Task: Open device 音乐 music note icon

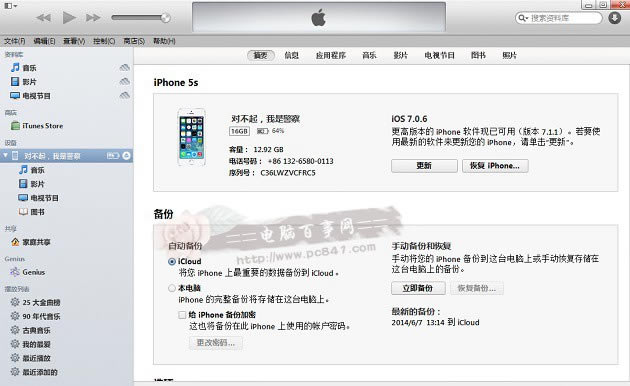Action: [x=23, y=170]
